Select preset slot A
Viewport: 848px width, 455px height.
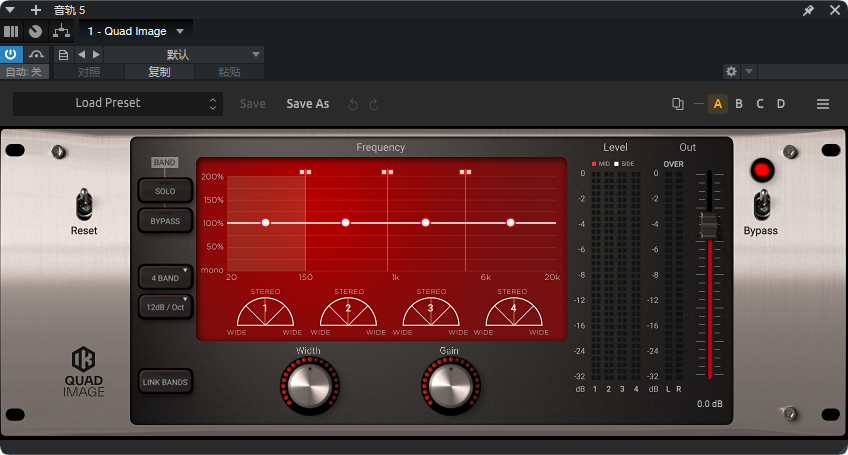click(x=718, y=104)
